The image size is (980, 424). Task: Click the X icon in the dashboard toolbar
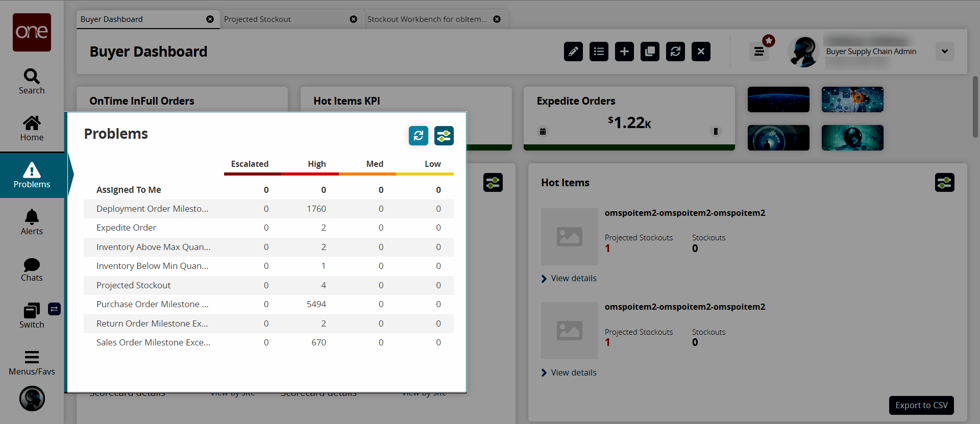point(701,52)
